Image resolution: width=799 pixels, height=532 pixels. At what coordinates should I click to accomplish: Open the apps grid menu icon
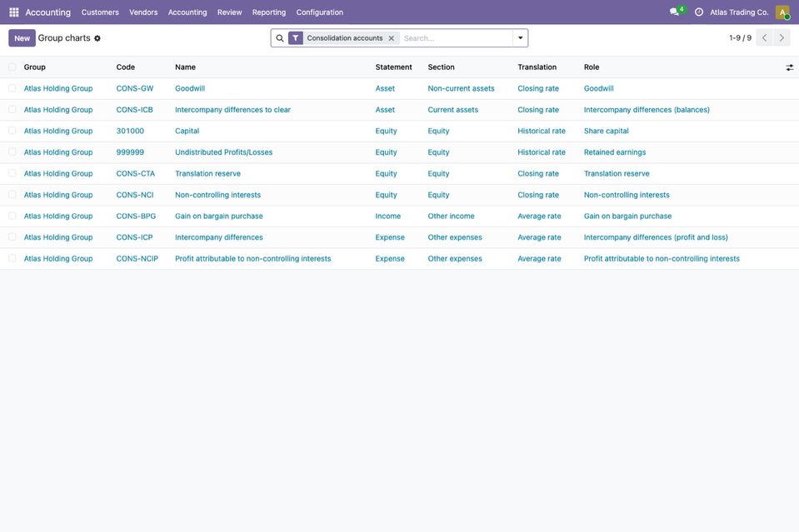[x=14, y=12]
